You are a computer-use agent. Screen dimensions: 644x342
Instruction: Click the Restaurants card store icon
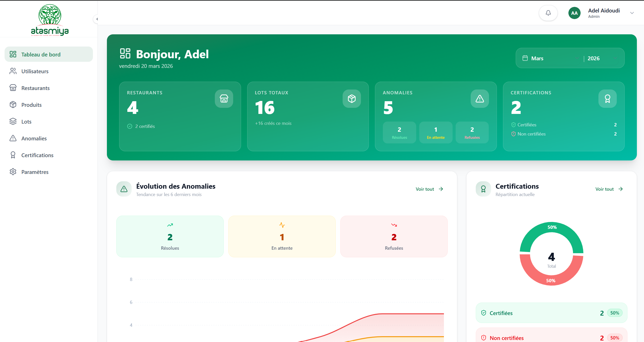224,99
